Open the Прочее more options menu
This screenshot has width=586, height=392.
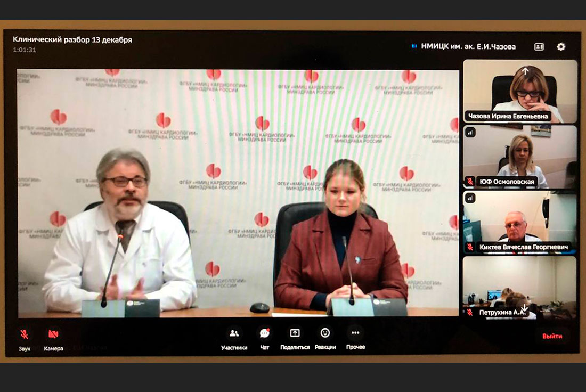[355, 333]
